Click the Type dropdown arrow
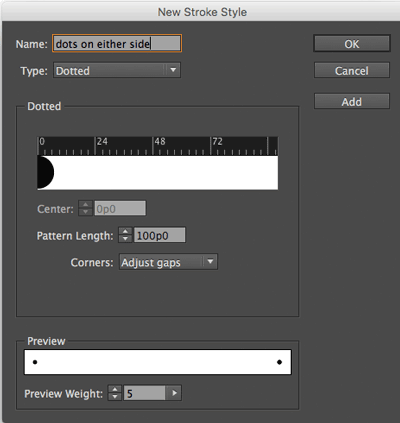 (173, 70)
